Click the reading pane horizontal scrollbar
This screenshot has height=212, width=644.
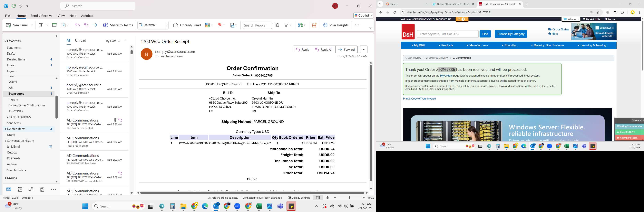pos(252,193)
